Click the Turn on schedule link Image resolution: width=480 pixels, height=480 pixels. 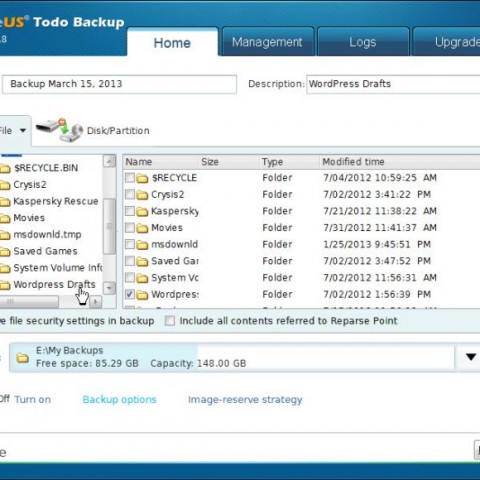33,399
